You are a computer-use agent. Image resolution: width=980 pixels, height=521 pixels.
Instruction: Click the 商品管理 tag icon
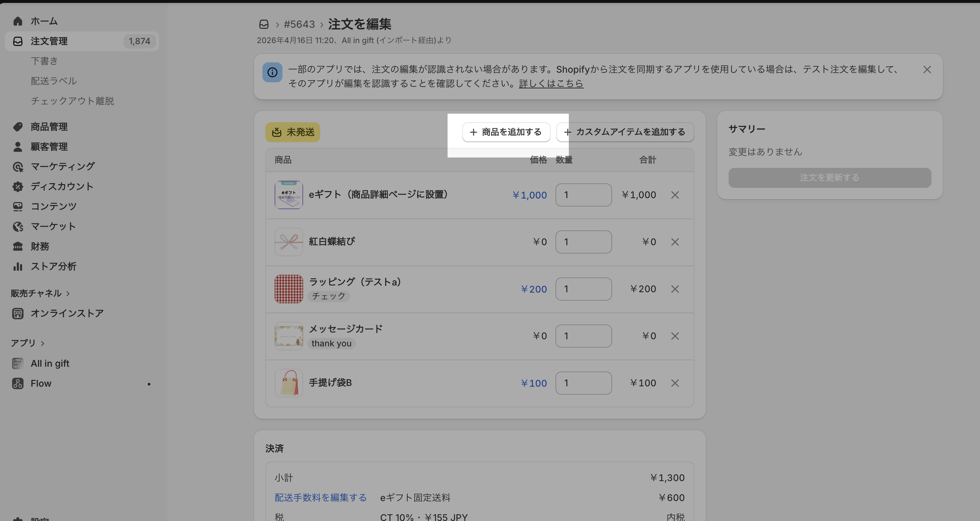pos(17,127)
